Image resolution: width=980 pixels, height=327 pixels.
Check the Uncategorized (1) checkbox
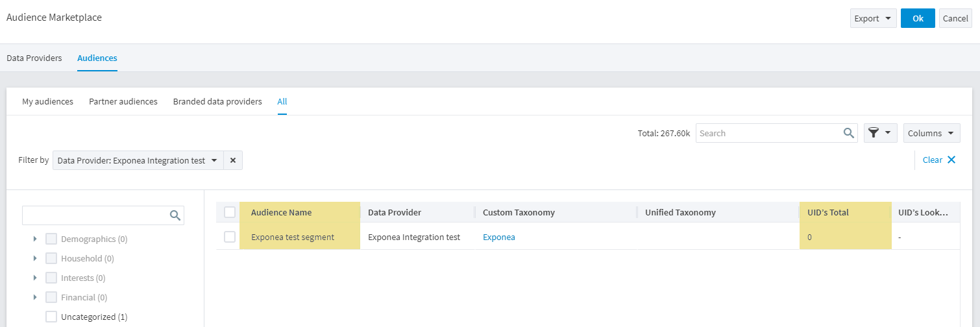coord(51,317)
